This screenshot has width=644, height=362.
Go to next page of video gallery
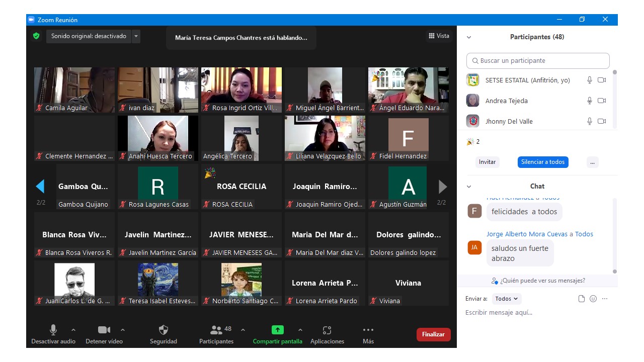[x=443, y=187]
